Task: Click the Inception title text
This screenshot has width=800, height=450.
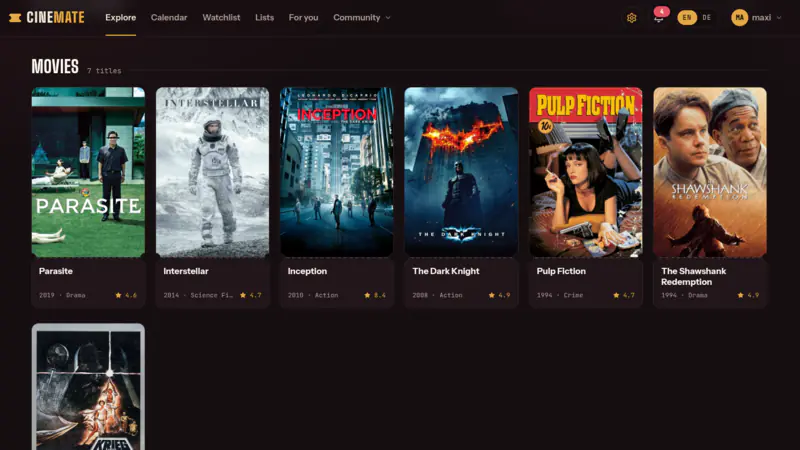Action: point(307,271)
